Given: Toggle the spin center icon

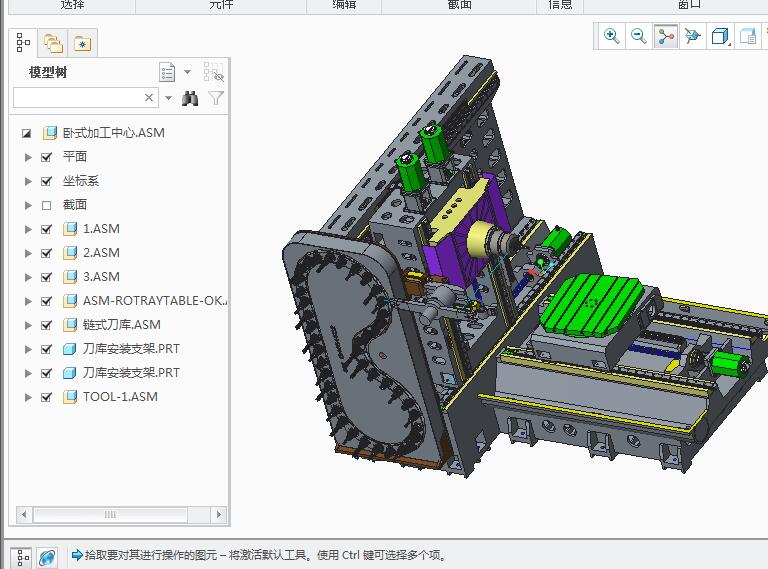Looking at the screenshot, I should point(666,36).
